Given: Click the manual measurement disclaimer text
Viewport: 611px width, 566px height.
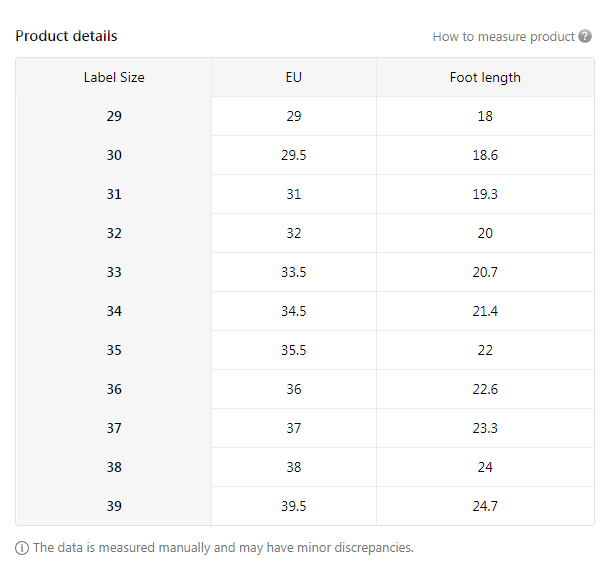Looking at the screenshot, I should (x=223, y=548).
